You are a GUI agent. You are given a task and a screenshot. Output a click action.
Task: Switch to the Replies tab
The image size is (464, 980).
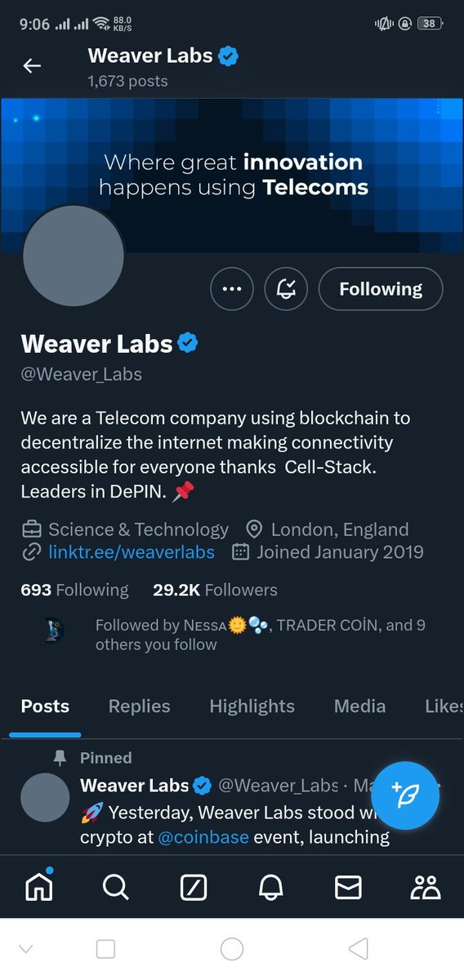[139, 706]
